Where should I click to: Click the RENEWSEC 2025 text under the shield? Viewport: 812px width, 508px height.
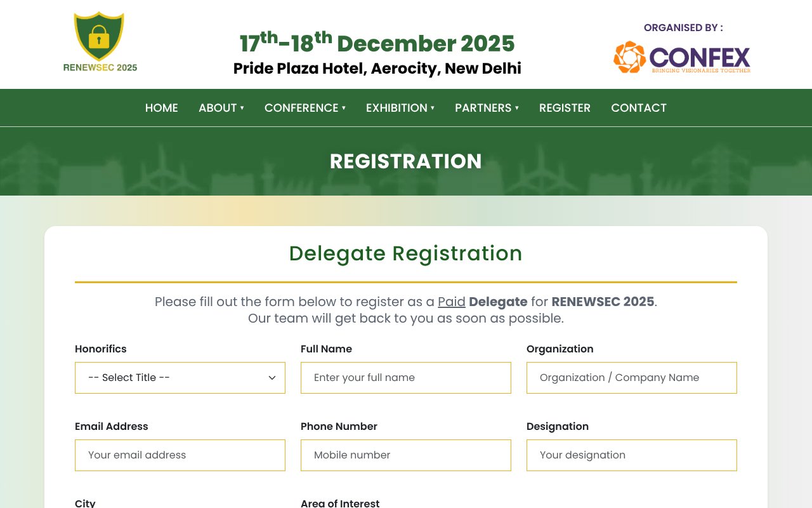(99, 67)
